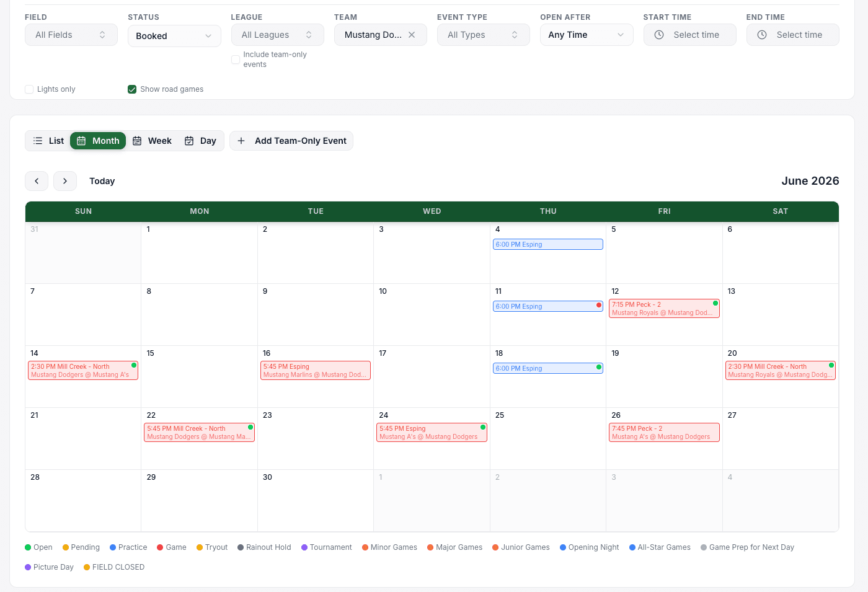This screenshot has height=592, width=868.
Task: Go to next month arrow
Action: click(x=65, y=181)
